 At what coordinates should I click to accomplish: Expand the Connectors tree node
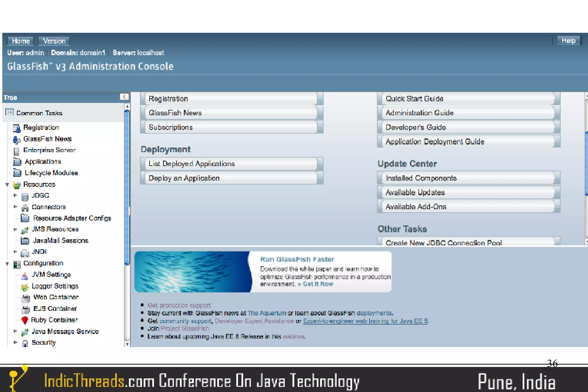click(16, 207)
